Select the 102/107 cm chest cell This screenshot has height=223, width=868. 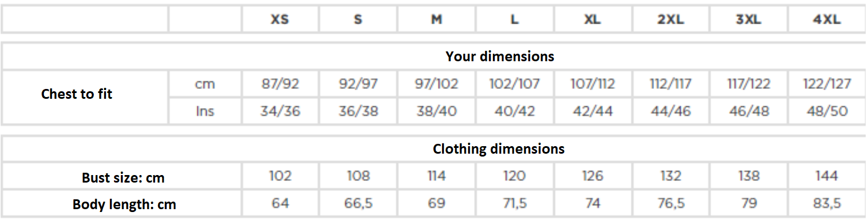tap(514, 84)
